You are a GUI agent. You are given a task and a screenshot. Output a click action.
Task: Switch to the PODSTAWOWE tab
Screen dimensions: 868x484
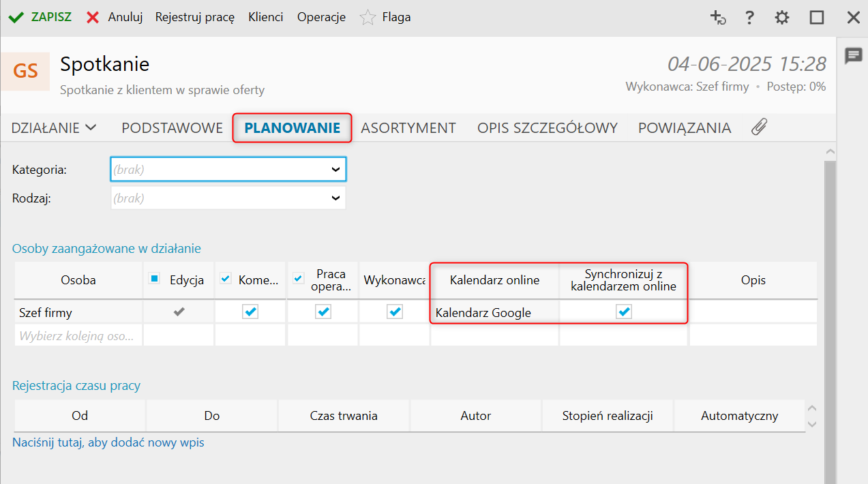point(172,127)
